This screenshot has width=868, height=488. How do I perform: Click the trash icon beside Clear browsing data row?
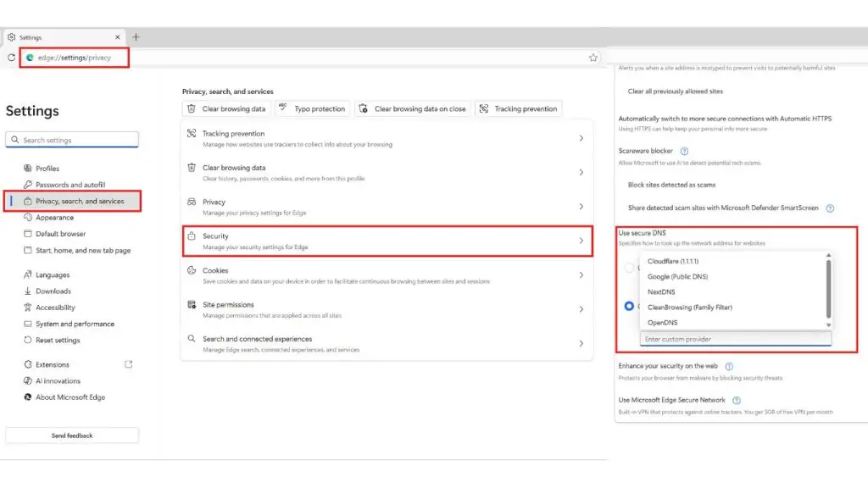click(192, 167)
